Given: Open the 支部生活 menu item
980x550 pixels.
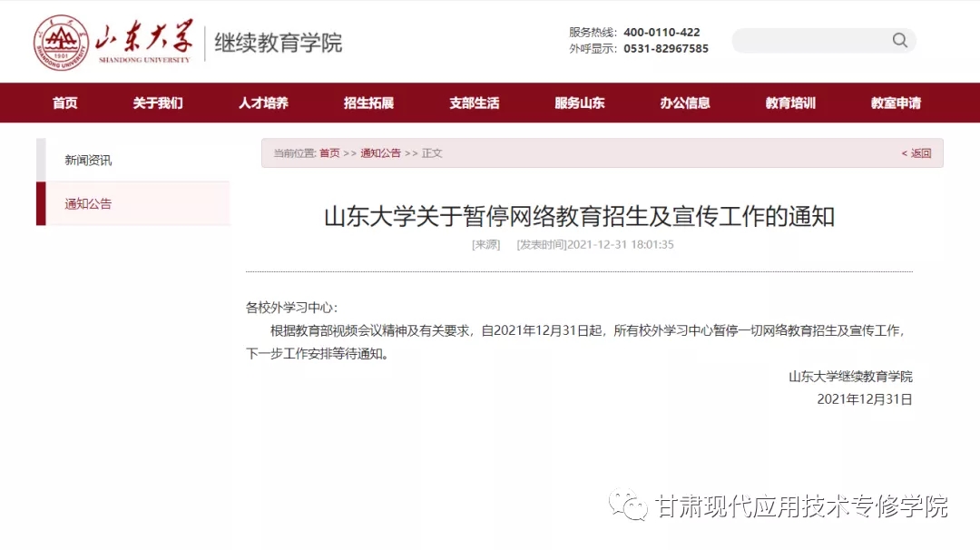Looking at the screenshot, I should click(474, 103).
